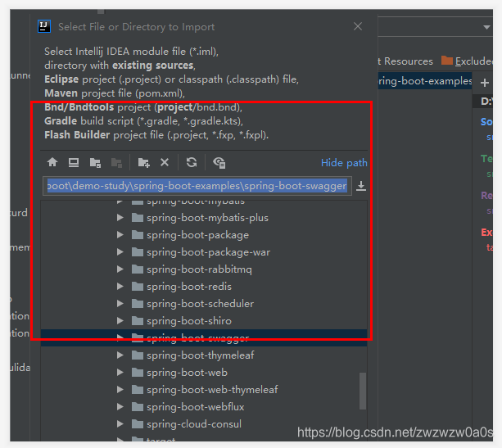The image size is (502, 448).
Task: Expand the spring-boot-web folder
Action: 120,373
